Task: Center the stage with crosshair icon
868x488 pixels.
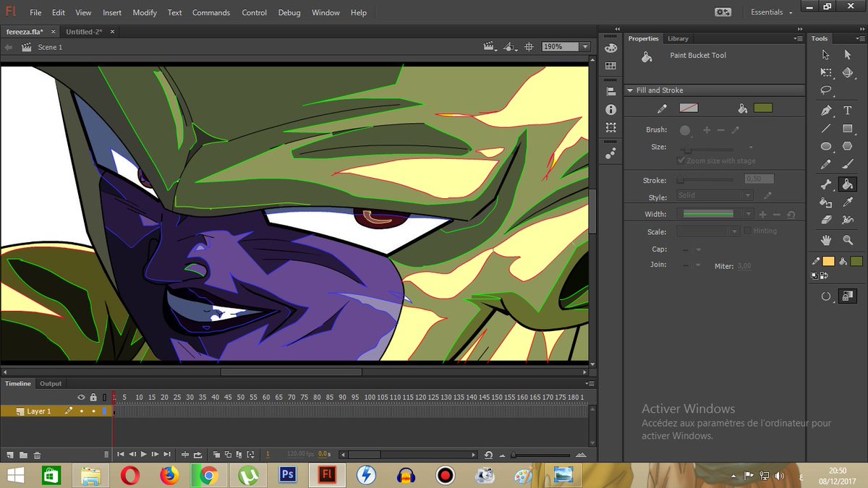Action: coord(529,47)
